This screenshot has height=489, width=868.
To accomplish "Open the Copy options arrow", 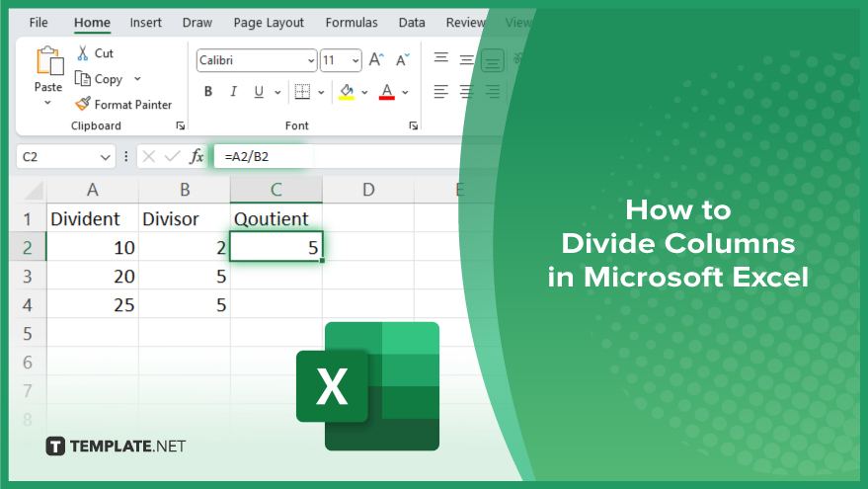I will pos(137,79).
